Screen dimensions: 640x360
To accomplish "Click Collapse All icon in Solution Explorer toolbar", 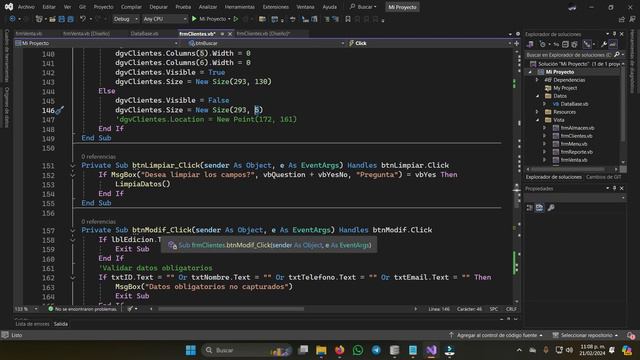I will [x=565, y=44].
